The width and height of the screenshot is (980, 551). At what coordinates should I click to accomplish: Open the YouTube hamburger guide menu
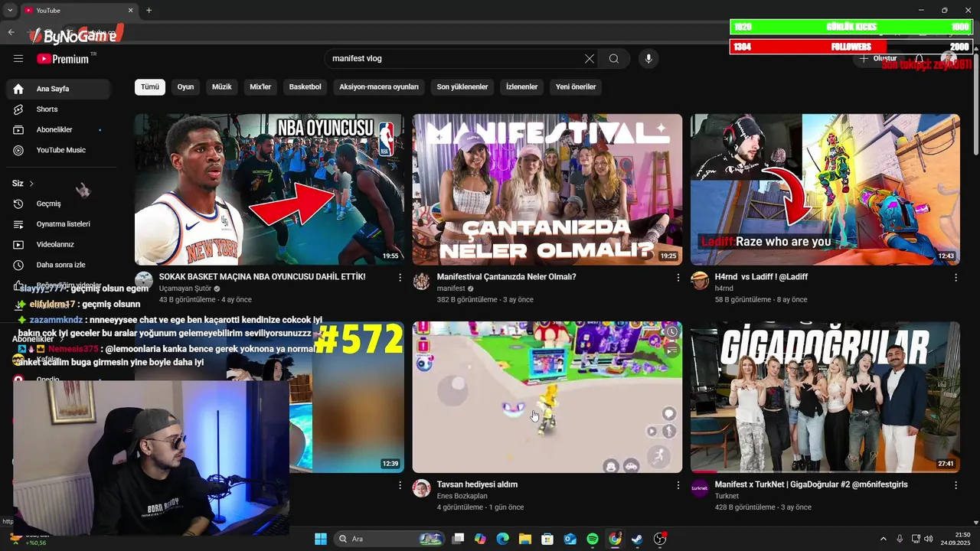[18, 58]
